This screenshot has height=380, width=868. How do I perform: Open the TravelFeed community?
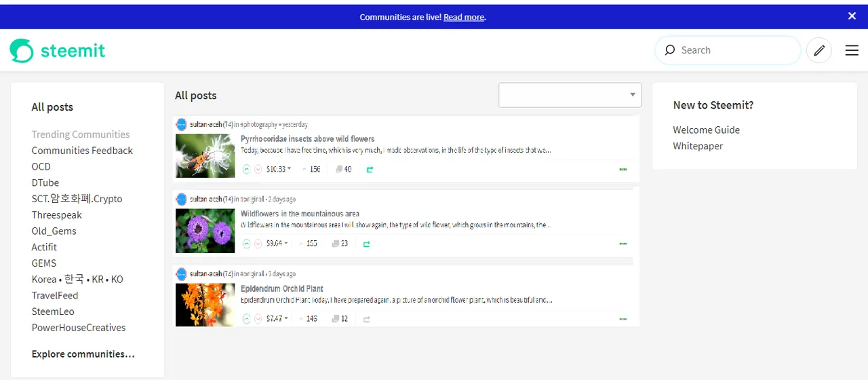click(x=55, y=295)
